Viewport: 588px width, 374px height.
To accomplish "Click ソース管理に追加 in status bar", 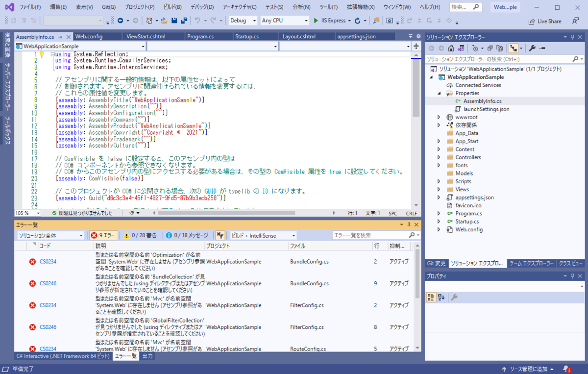I will pos(528,369).
